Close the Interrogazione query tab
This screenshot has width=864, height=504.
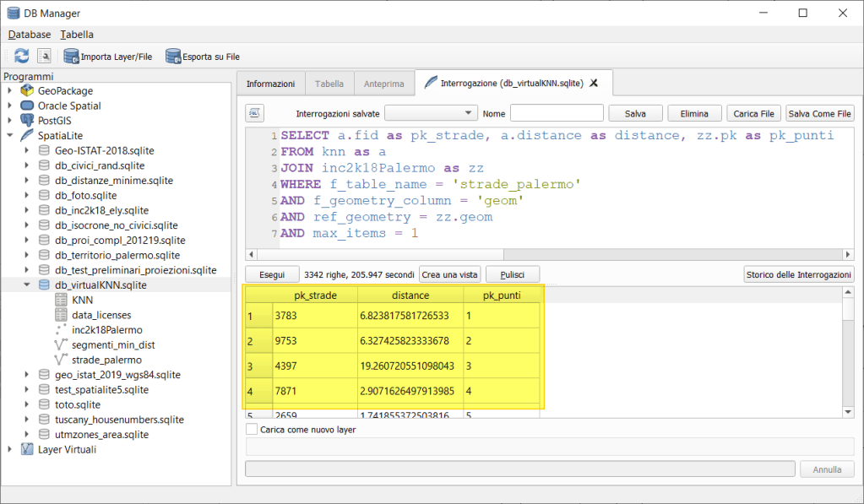click(594, 84)
